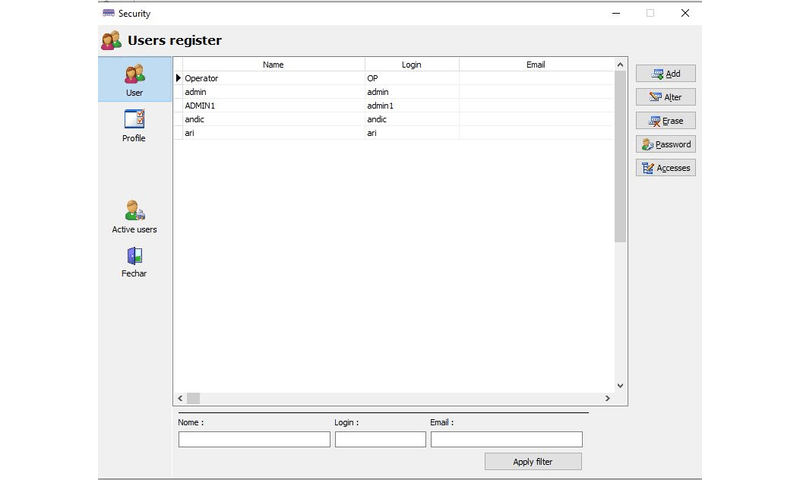Click the Add user button

(665, 74)
